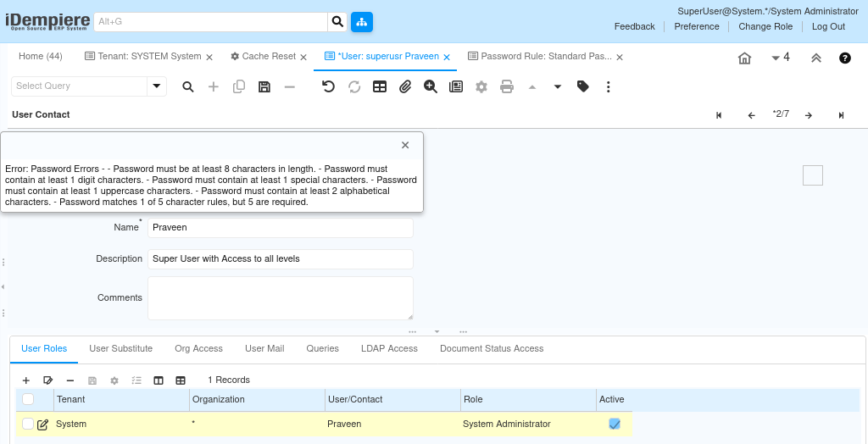This screenshot has width=868, height=444.
Task: Click the Print icon in toolbar
Action: [507, 86]
